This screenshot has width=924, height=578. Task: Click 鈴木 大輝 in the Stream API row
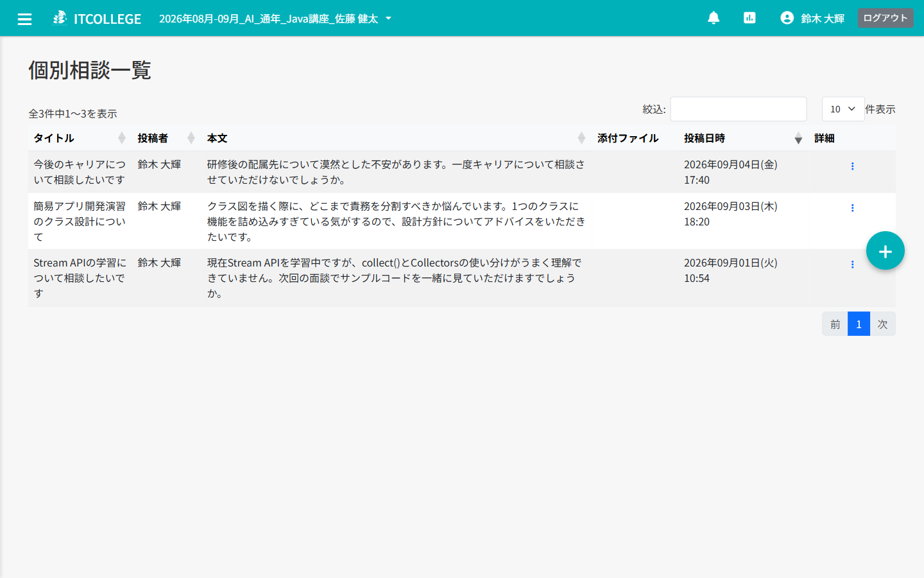[x=159, y=263]
